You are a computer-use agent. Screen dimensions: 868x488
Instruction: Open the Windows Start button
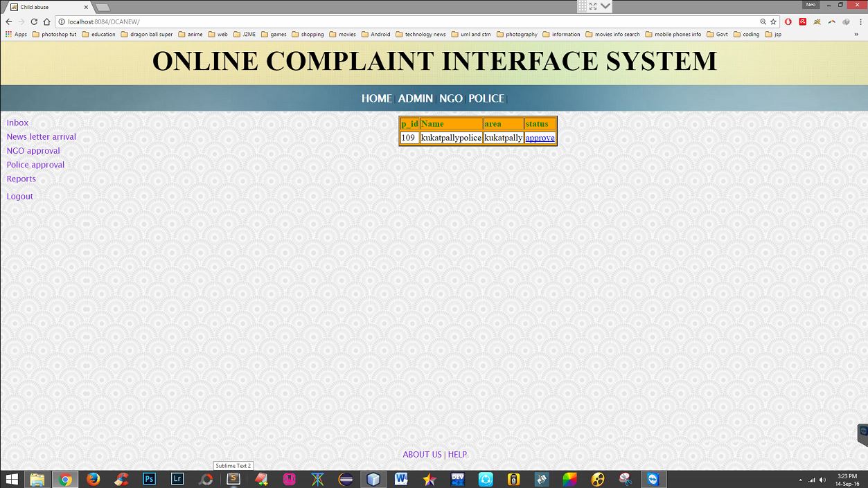click(12, 479)
